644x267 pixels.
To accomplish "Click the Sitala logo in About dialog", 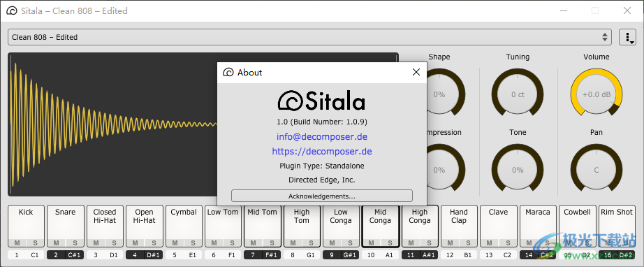I will tap(321, 101).
